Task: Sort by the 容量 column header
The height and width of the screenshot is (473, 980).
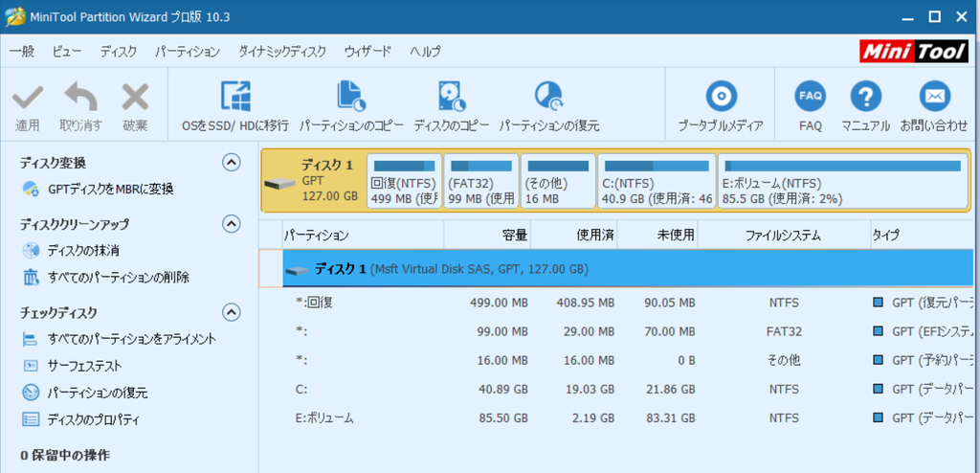Action: coord(487,236)
